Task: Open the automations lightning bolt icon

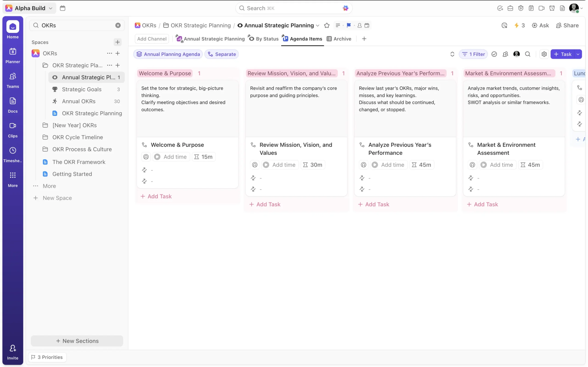Action: pos(517,25)
